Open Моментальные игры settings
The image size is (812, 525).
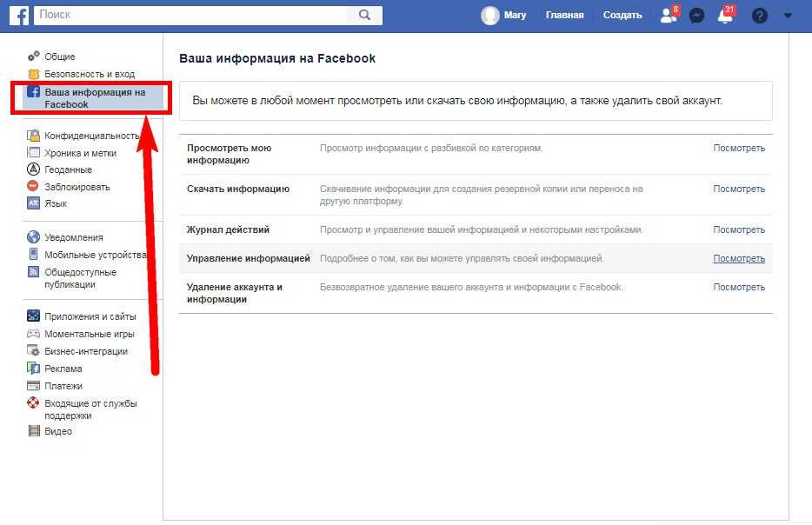click(89, 334)
